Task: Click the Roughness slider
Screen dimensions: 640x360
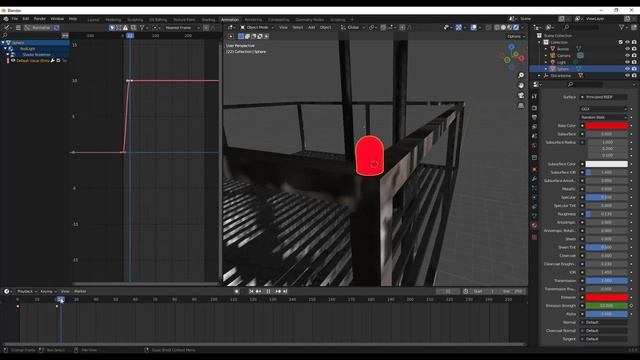Action: tap(607, 214)
